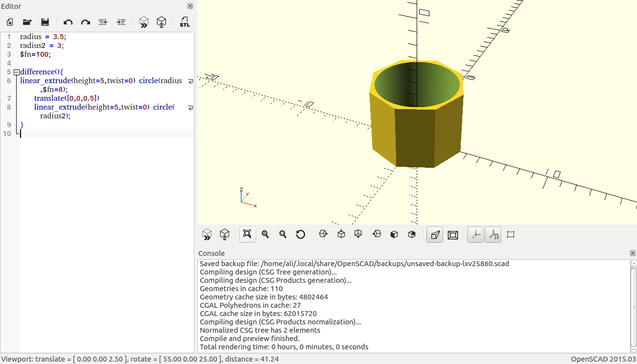Open an existing .scad file
Image resolution: width=637 pixels, height=364 pixels.
[27, 22]
